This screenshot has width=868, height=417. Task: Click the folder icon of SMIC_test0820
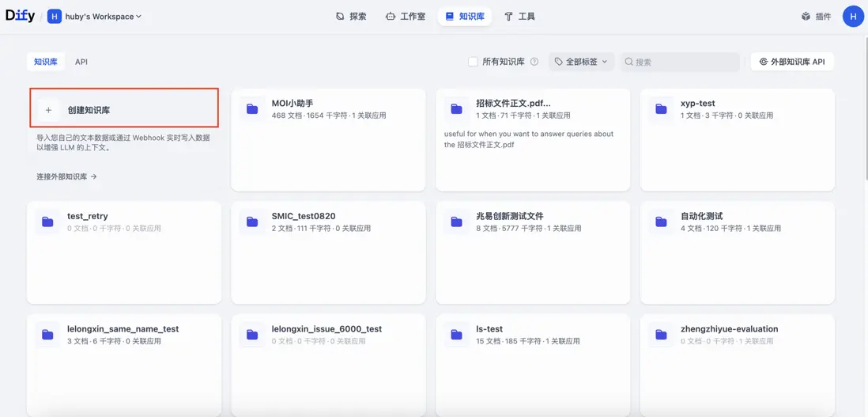(252, 222)
